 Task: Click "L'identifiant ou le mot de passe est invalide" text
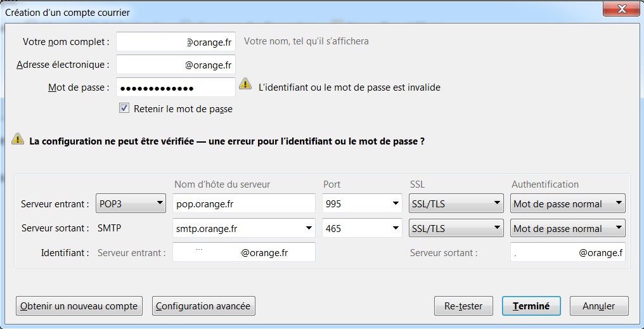349,87
